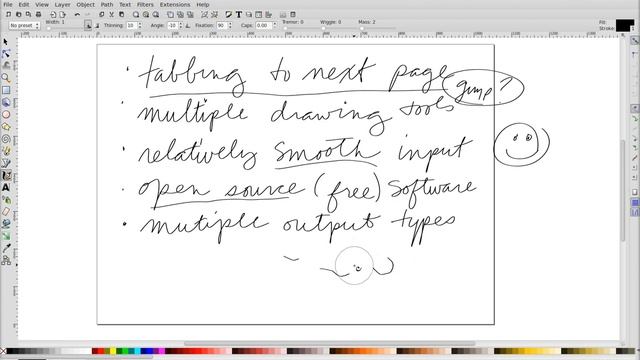Screen dimensions: 640x360
Task: Select the Rectangle tool
Action: pyautogui.click(x=6, y=90)
